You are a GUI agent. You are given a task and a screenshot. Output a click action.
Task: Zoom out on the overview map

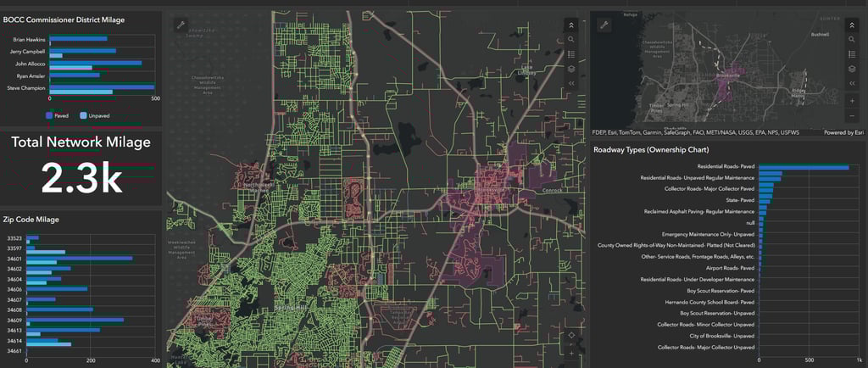click(x=852, y=117)
